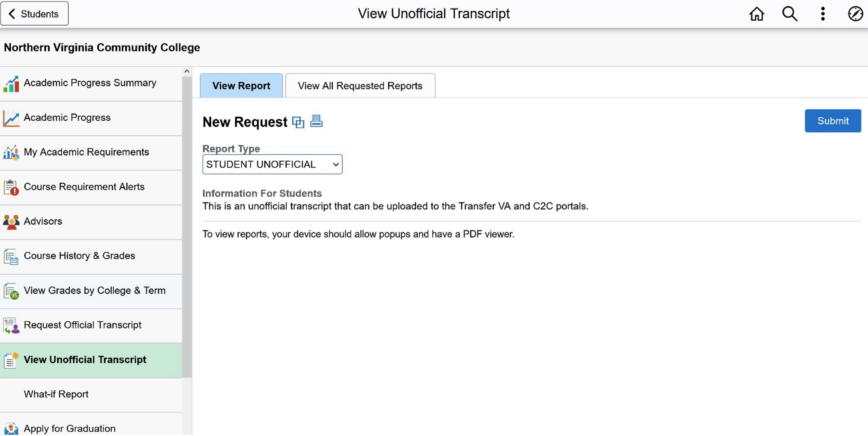Click the Report Type label

tap(231, 149)
